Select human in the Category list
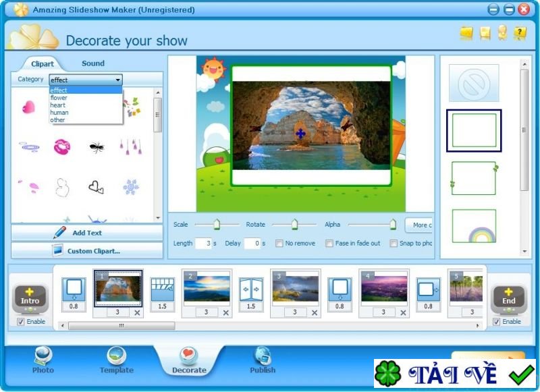The width and height of the screenshot is (540, 392). [60, 113]
